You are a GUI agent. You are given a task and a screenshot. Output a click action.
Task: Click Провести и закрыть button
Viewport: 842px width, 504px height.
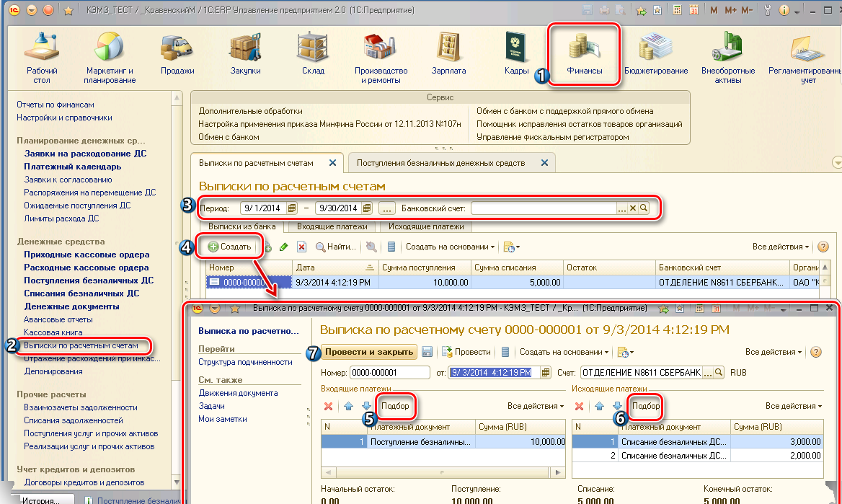click(x=369, y=352)
